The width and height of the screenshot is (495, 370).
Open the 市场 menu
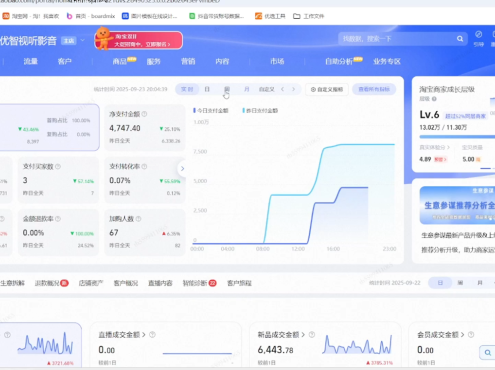coord(277,61)
